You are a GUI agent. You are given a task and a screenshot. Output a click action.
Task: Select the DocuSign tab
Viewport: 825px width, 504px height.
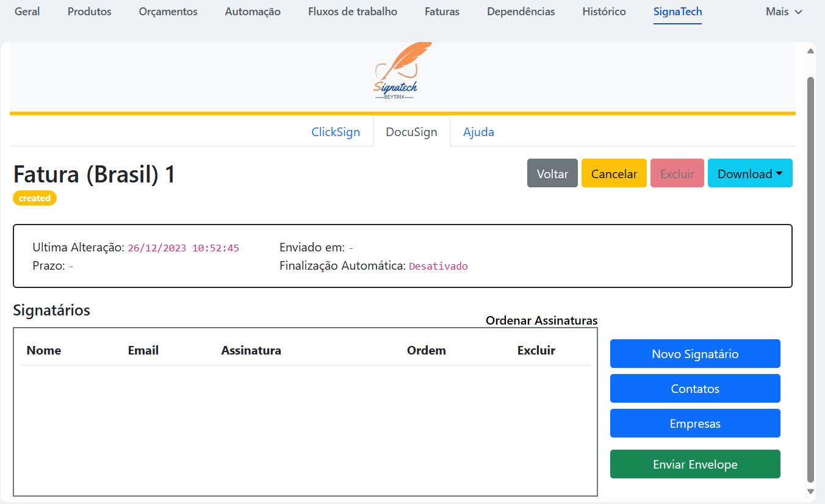[411, 132]
